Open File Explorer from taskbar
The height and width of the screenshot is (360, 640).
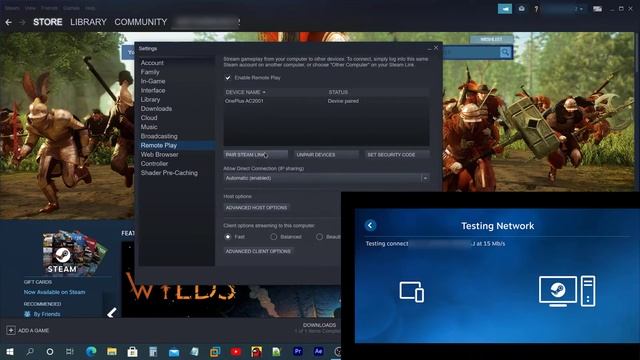[112, 351]
